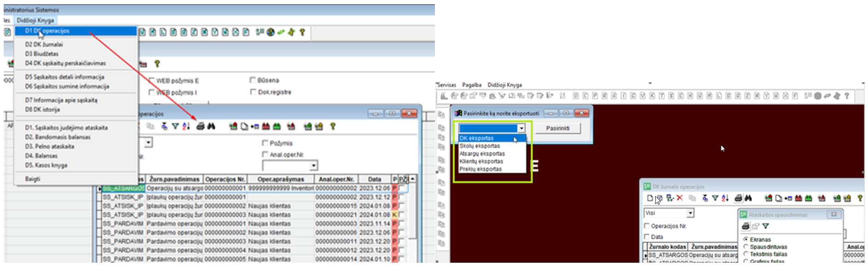Click the printer icon the red arrow points to
The height and width of the screenshot is (271, 868).
pos(200,126)
